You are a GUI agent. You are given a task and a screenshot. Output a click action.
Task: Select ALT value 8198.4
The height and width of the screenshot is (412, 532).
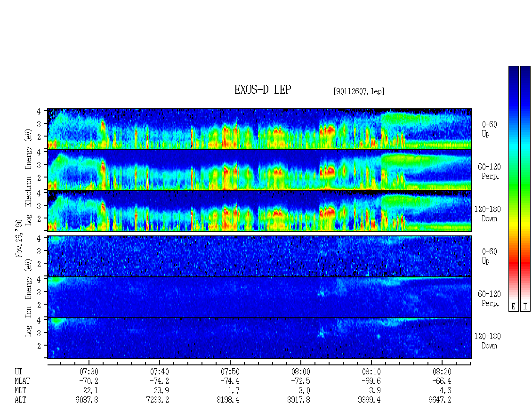(x=228, y=400)
